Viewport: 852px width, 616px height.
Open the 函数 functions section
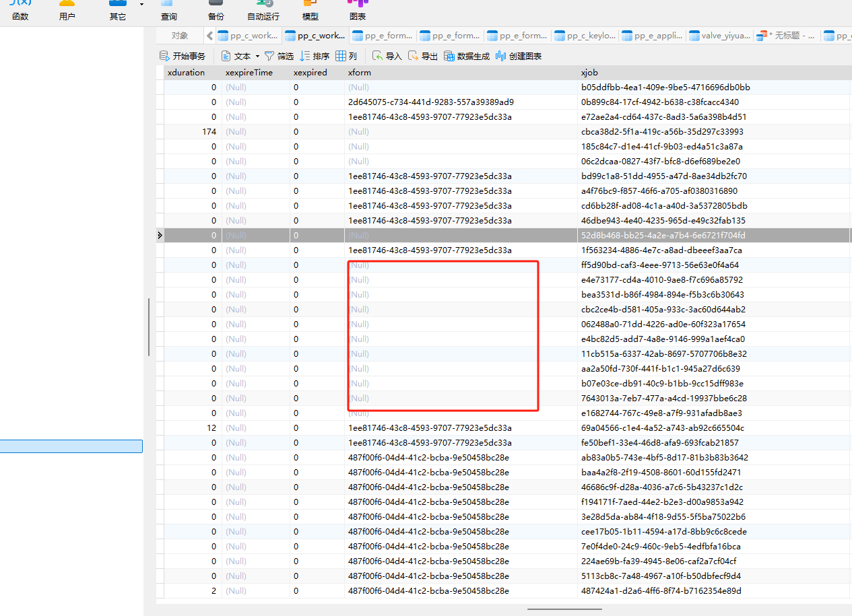click(x=20, y=11)
